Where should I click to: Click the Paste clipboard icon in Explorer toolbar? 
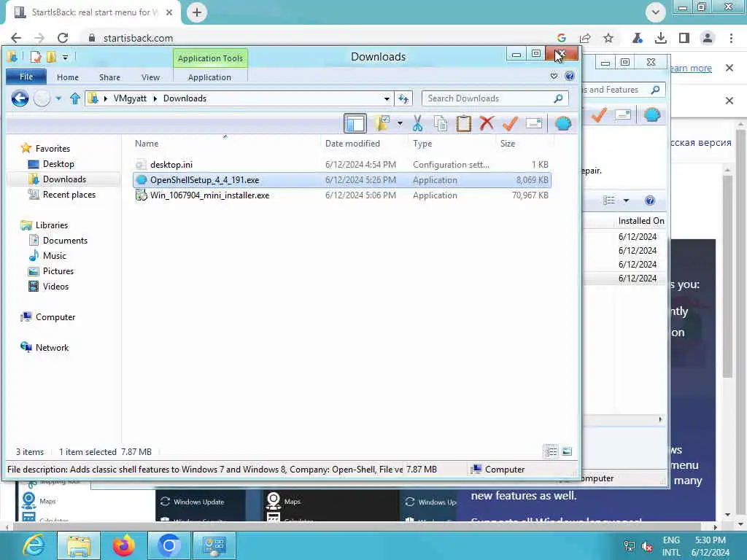click(x=463, y=124)
